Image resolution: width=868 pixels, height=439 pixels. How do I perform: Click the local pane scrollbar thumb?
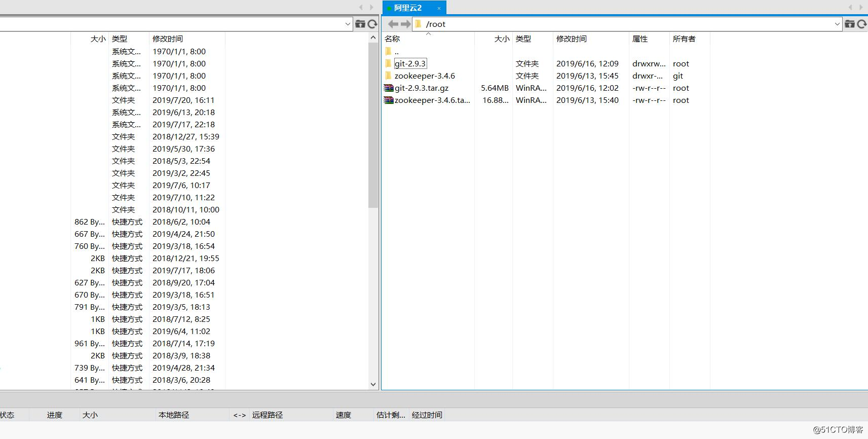tap(373, 125)
